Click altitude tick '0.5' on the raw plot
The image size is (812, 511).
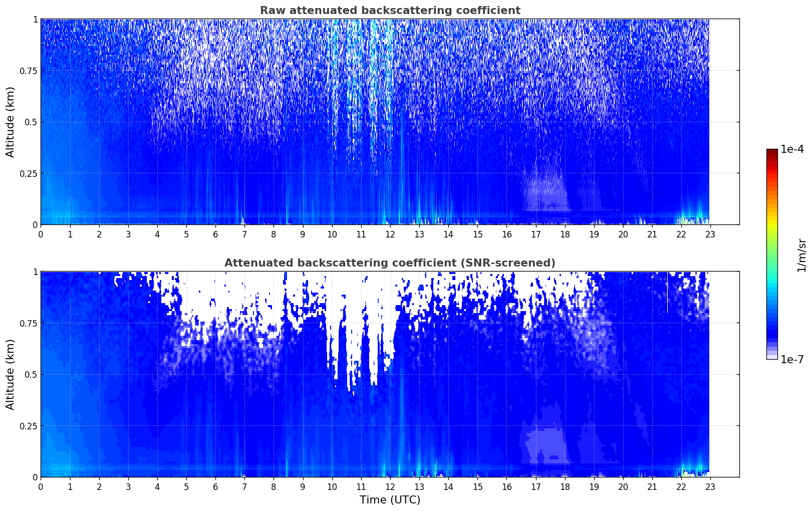click(31, 122)
